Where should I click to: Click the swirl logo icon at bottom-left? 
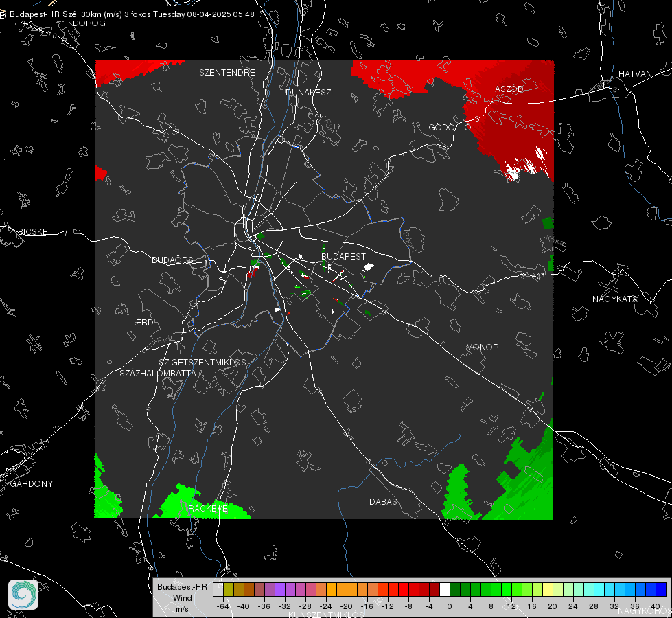pyautogui.click(x=23, y=595)
